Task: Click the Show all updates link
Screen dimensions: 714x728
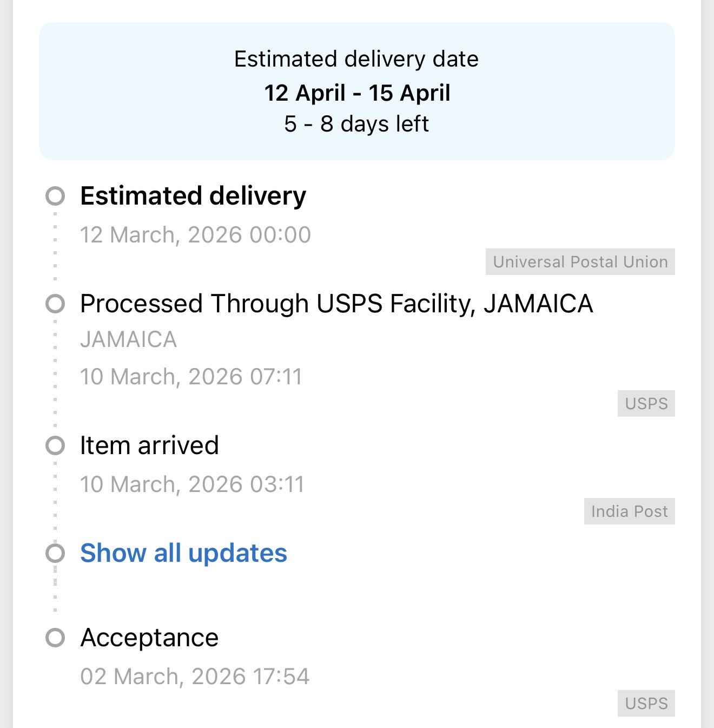Action: click(183, 553)
